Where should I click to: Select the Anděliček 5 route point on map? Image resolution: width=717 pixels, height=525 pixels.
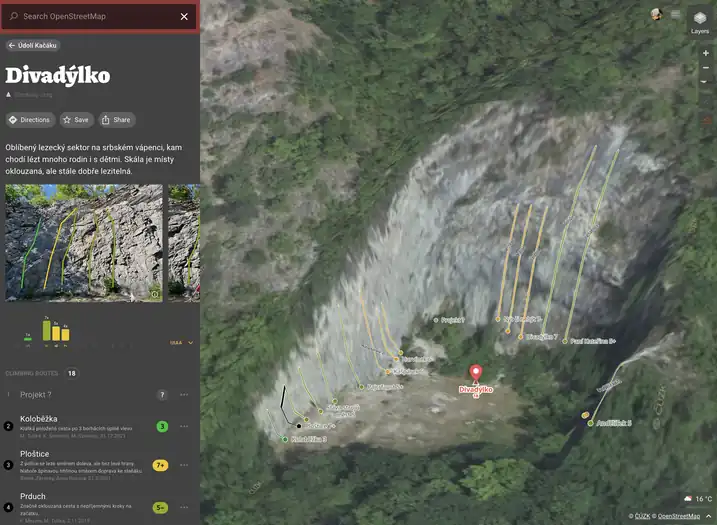click(590, 423)
